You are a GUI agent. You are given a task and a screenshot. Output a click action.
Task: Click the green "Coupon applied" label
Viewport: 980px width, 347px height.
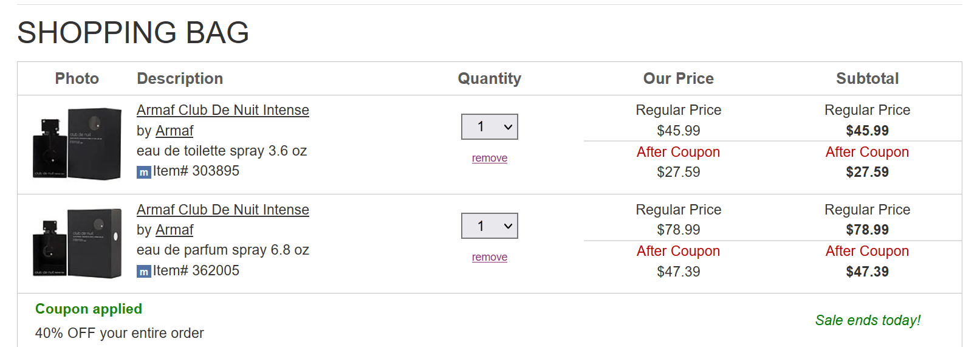coord(89,309)
